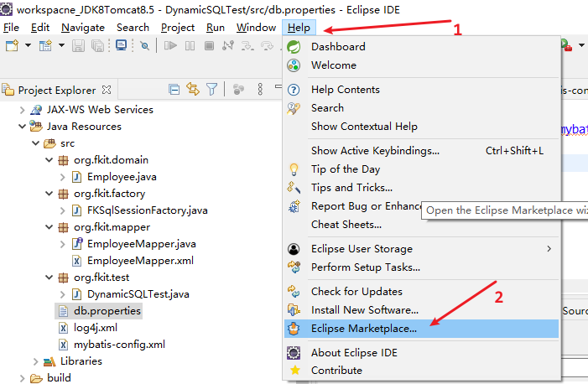588x384 pixels.
Task: Choose Search in the Help dropdown
Action: click(x=422, y=108)
